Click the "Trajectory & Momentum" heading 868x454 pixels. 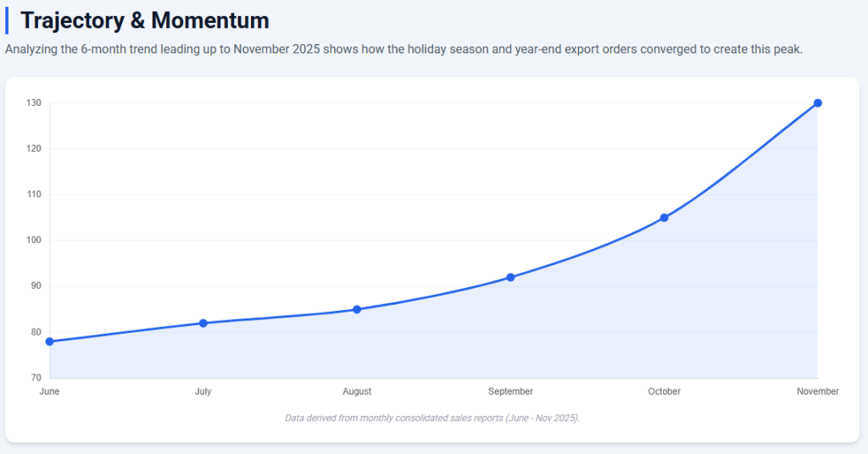coord(144,20)
